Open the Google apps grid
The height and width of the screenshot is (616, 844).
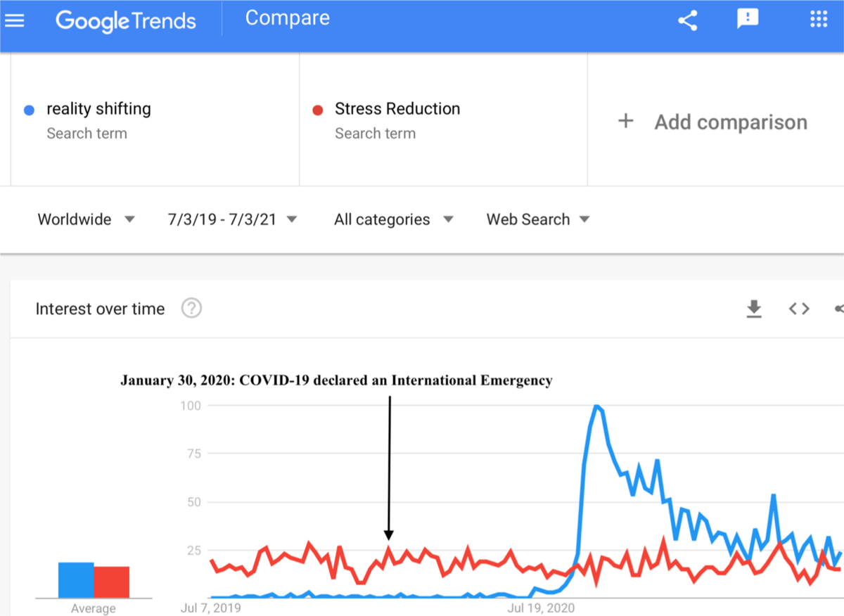click(819, 19)
